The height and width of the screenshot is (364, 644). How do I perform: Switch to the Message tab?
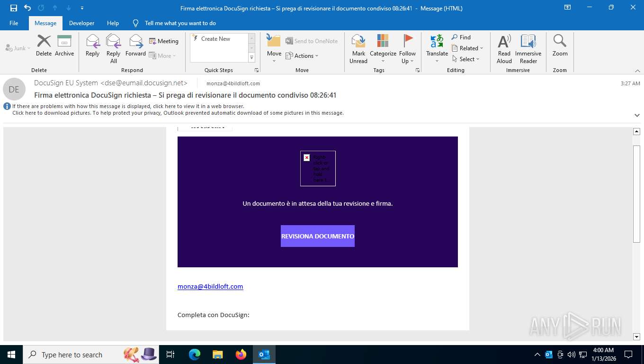click(x=45, y=23)
